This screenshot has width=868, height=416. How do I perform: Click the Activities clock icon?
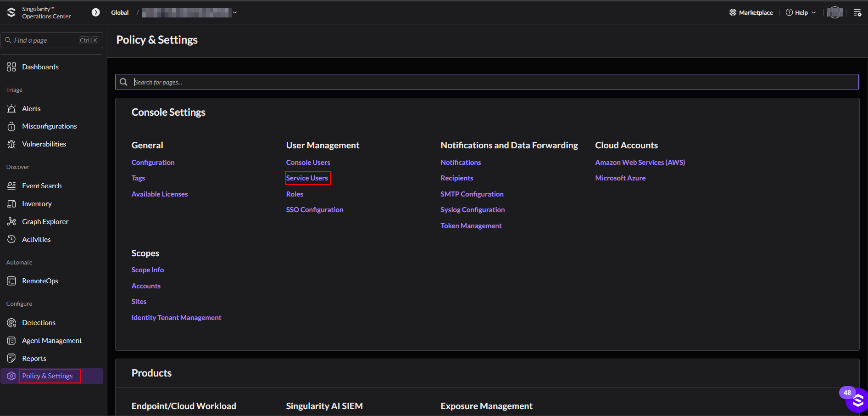click(11, 240)
